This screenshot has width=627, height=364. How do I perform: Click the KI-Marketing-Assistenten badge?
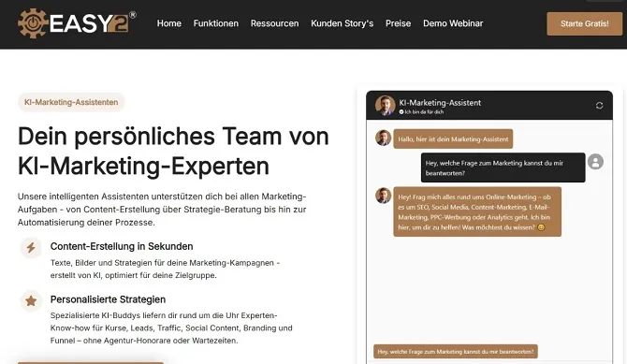pyautogui.click(x=71, y=102)
